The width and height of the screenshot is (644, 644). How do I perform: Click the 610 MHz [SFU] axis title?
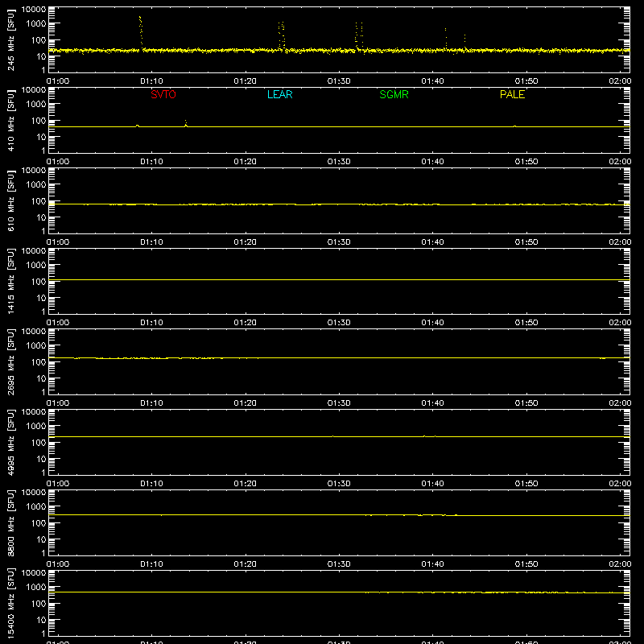[x=11, y=200]
